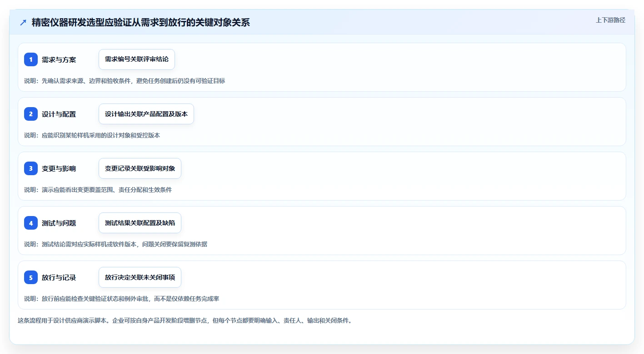The image size is (644, 354).
Task: Click the footer note starting 这条流程用于
Action: [x=185, y=320]
